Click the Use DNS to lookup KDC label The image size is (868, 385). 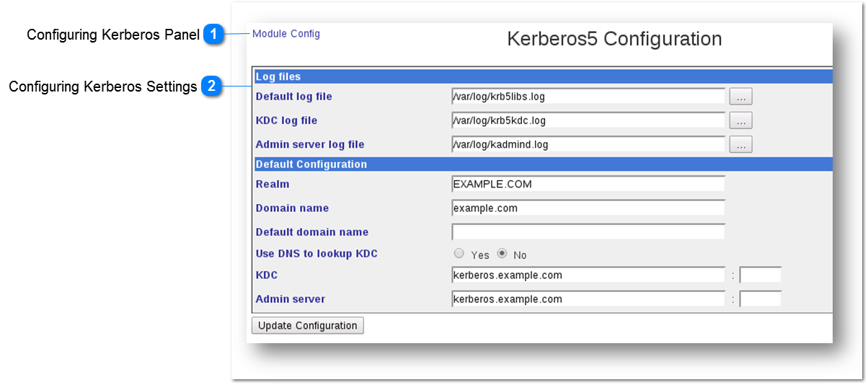[316, 254]
